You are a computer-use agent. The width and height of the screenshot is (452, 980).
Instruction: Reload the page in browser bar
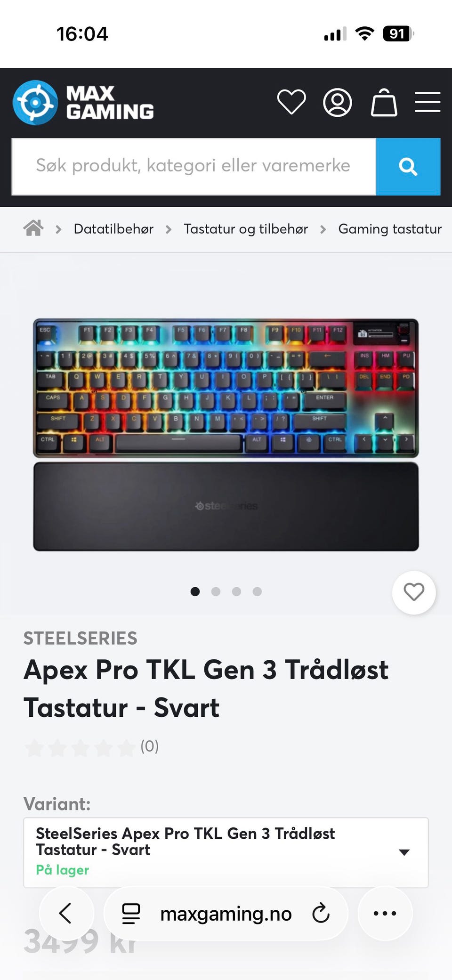pyautogui.click(x=321, y=913)
